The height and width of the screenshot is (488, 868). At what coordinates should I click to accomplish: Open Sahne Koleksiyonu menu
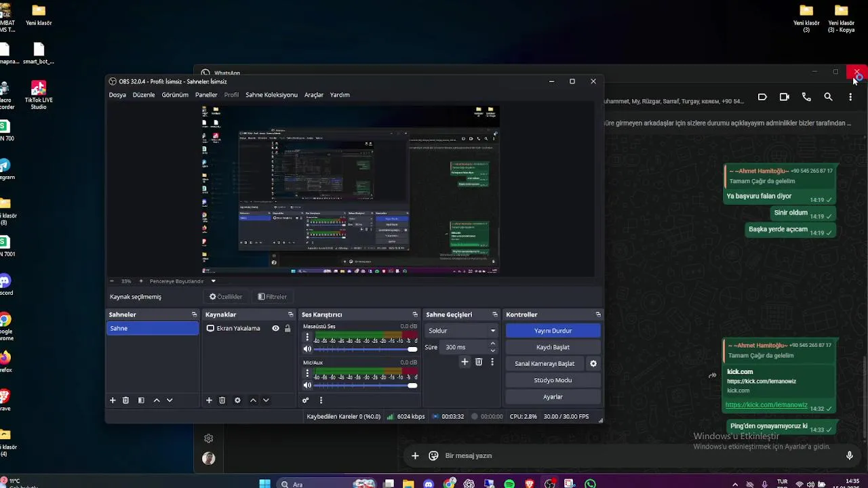tap(271, 95)
